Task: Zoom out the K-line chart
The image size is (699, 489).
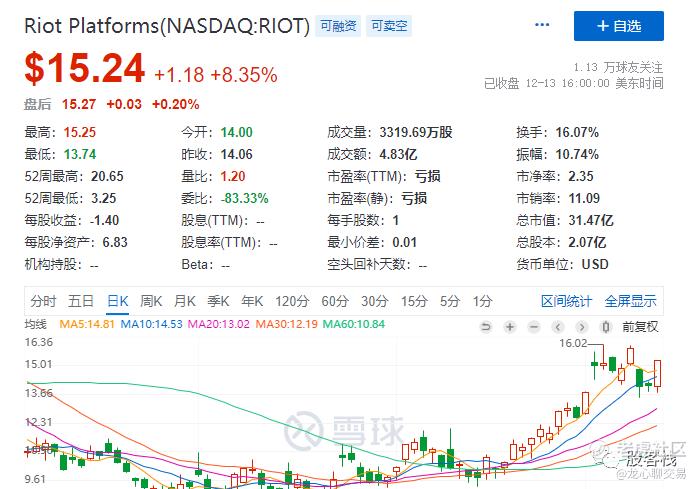Action: [x=534, y=327]
